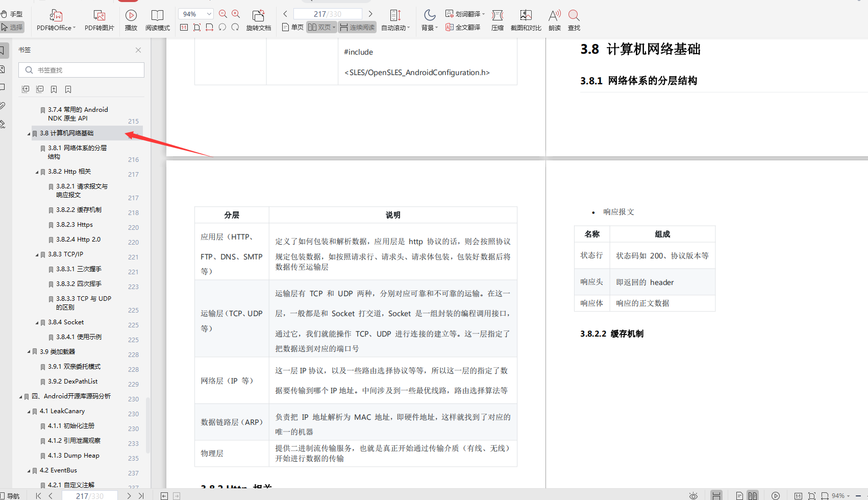Click the zoom in magnifier icon
The height and width of the screenshot is (500, 868).
(x=236, y=14)
